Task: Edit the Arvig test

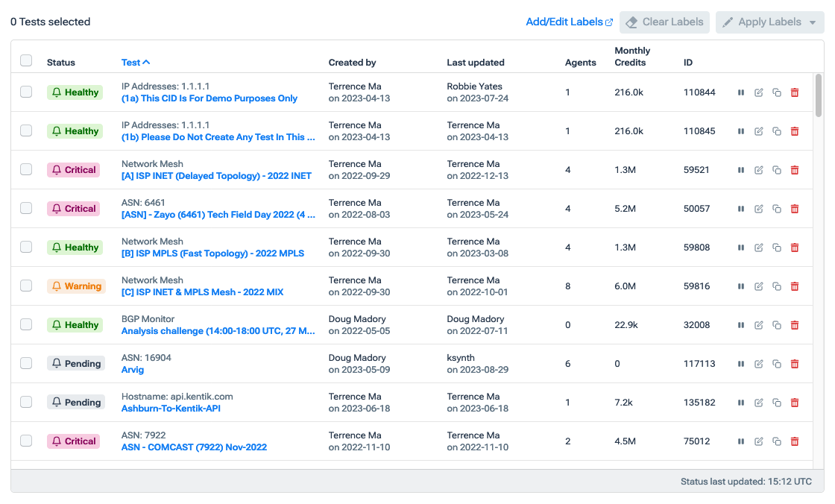Action: [758, 364]
